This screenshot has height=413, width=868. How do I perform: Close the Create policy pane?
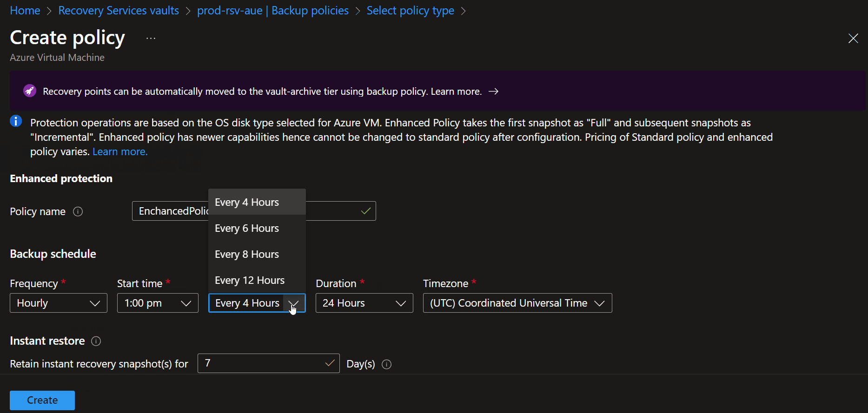point(853,38)
